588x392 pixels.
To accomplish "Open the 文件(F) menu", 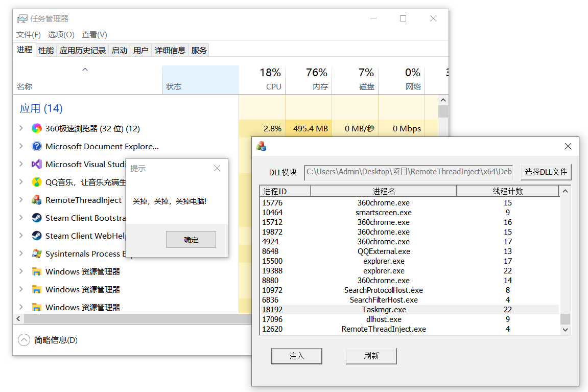I will click(x=29, y=35).
